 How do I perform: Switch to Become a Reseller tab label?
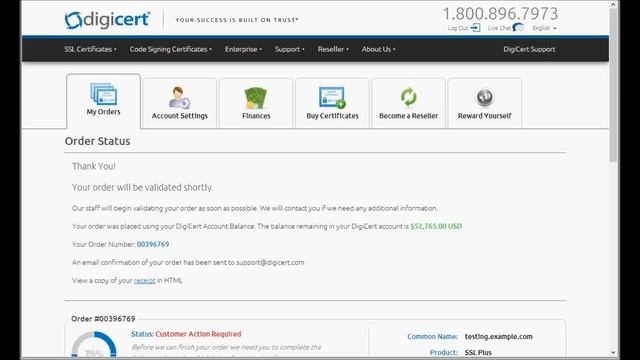409,116
